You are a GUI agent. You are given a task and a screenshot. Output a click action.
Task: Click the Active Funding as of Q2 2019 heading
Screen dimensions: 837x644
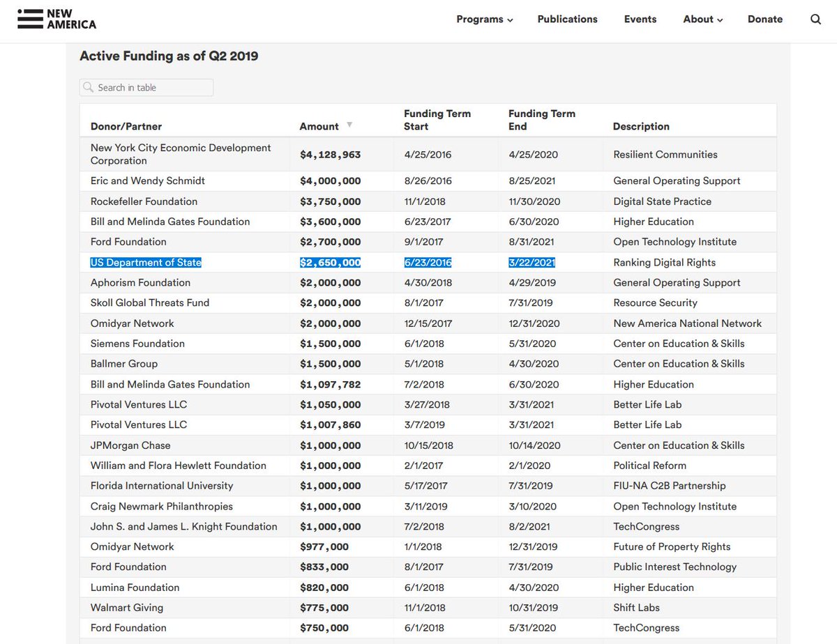tap(169, 56)
